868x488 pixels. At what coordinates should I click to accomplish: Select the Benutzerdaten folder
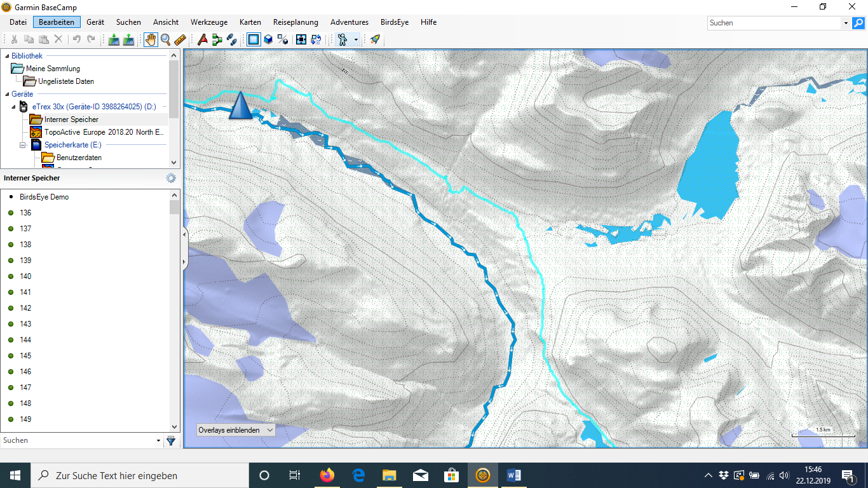coord(79,158)
